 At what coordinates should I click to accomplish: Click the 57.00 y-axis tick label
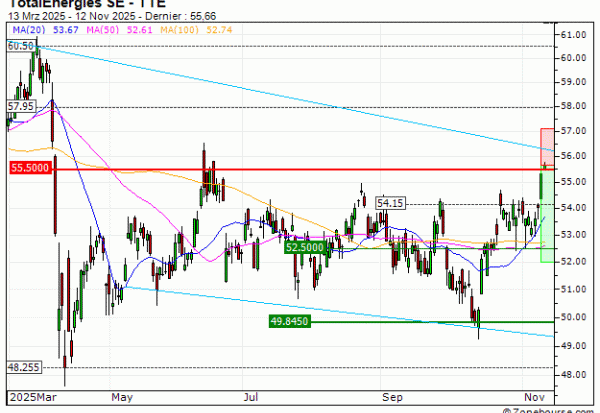click(573, 131)
